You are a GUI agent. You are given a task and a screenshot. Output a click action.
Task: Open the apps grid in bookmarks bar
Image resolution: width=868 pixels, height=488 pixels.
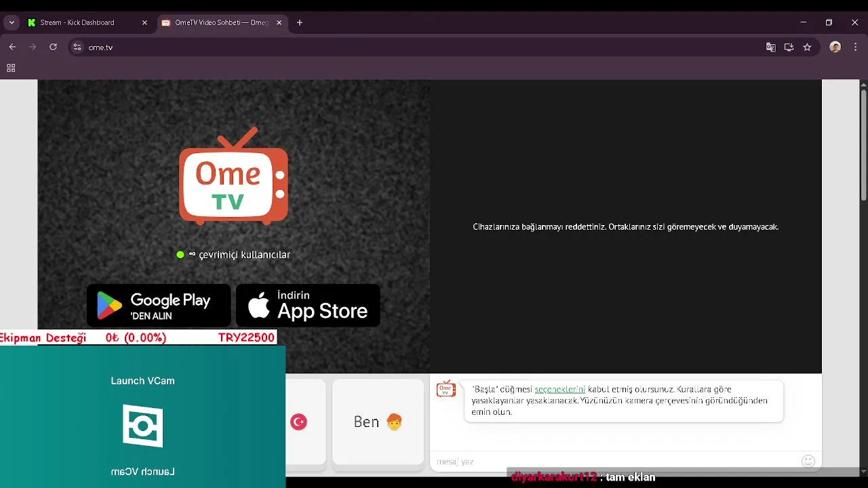point(11,68)
